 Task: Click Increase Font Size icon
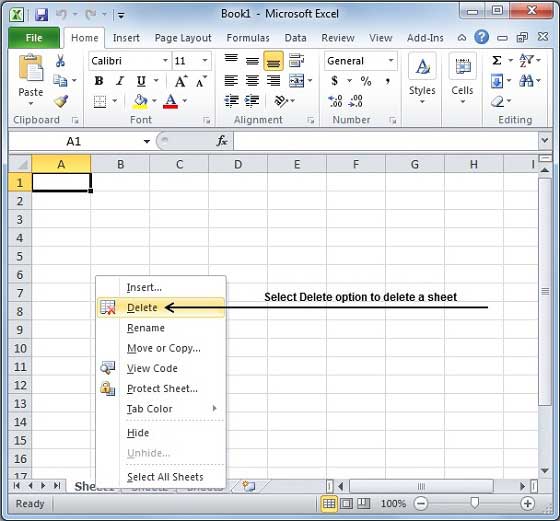click(181, 81)
